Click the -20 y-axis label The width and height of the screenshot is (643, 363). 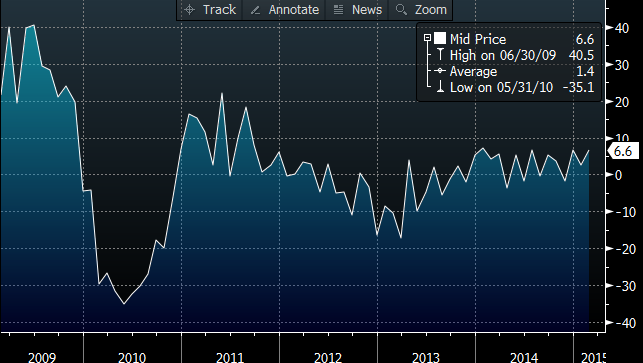coord(625,249)
